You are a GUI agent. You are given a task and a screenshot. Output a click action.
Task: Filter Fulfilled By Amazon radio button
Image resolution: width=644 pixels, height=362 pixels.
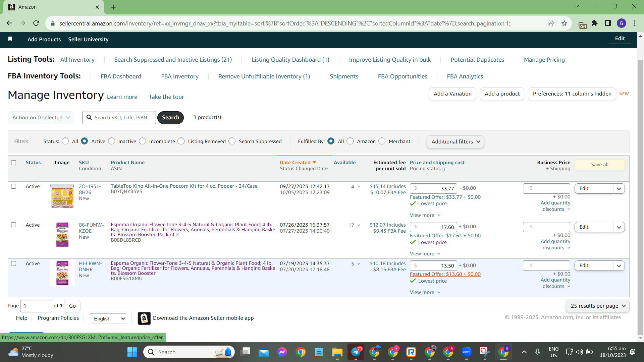pyautogui.click(x=350, y=141)
